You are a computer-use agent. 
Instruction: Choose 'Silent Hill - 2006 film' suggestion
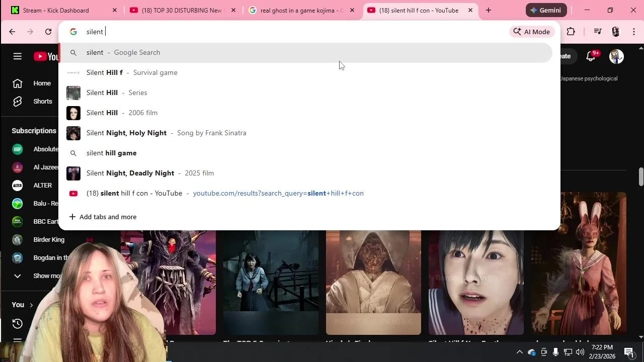tap(305, 113)
